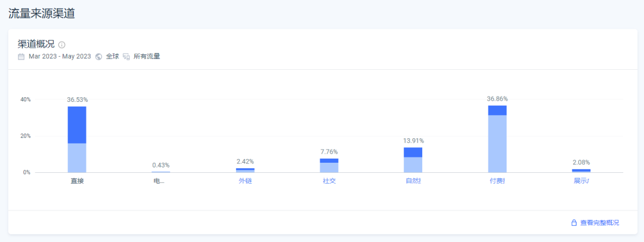Click the 全球 region filter text
644x242 pixels.
113,57
